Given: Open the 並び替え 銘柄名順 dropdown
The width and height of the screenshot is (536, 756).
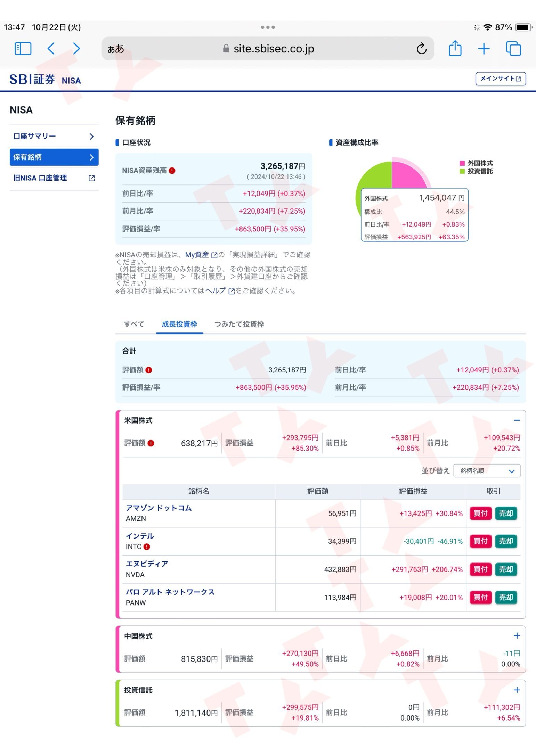Looking at the screenshot, I should point(487,471).
